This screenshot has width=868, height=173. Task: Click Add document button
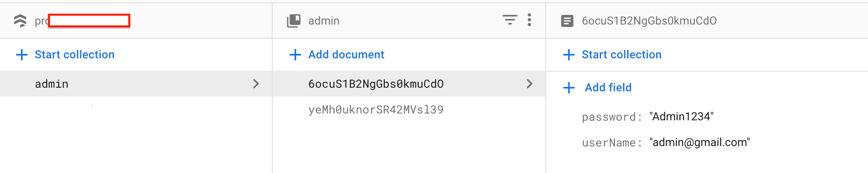coord(346,55)
